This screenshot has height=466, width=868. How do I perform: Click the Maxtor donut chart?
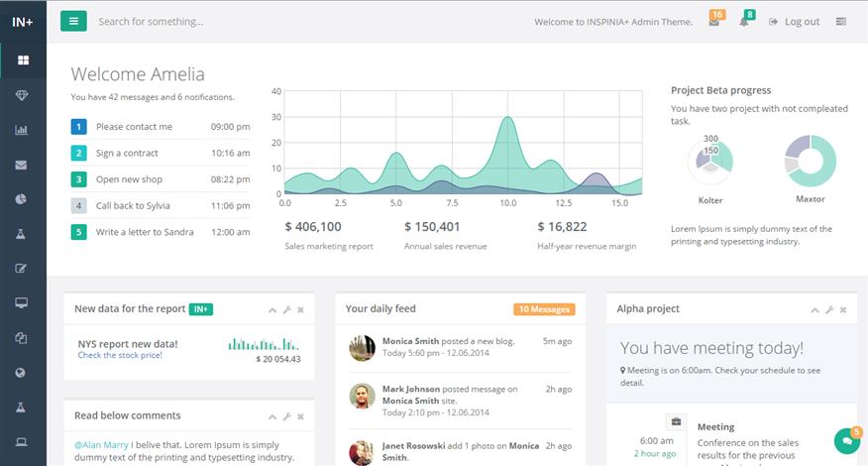811,162
